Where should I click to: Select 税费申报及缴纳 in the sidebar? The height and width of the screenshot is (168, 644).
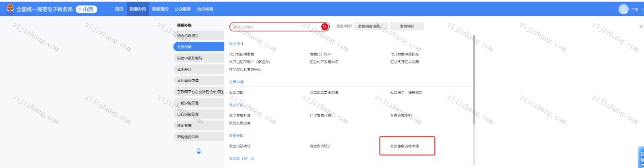(190, 58)
